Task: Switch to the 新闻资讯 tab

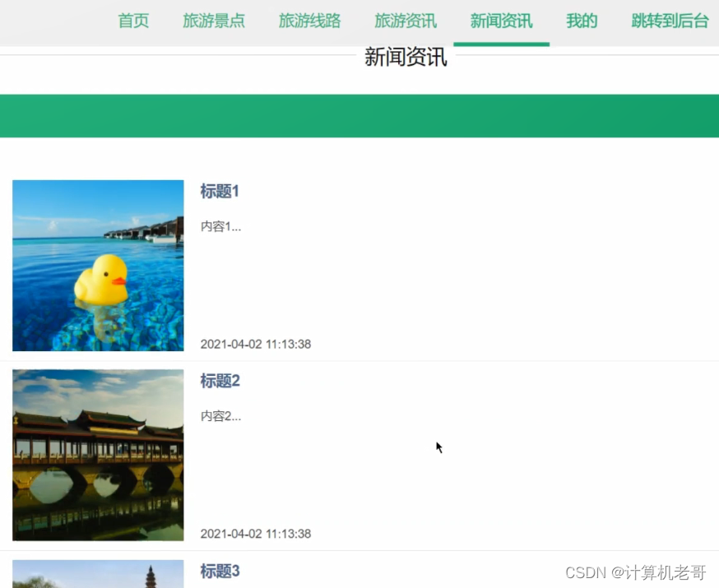Action: (501, 21)
